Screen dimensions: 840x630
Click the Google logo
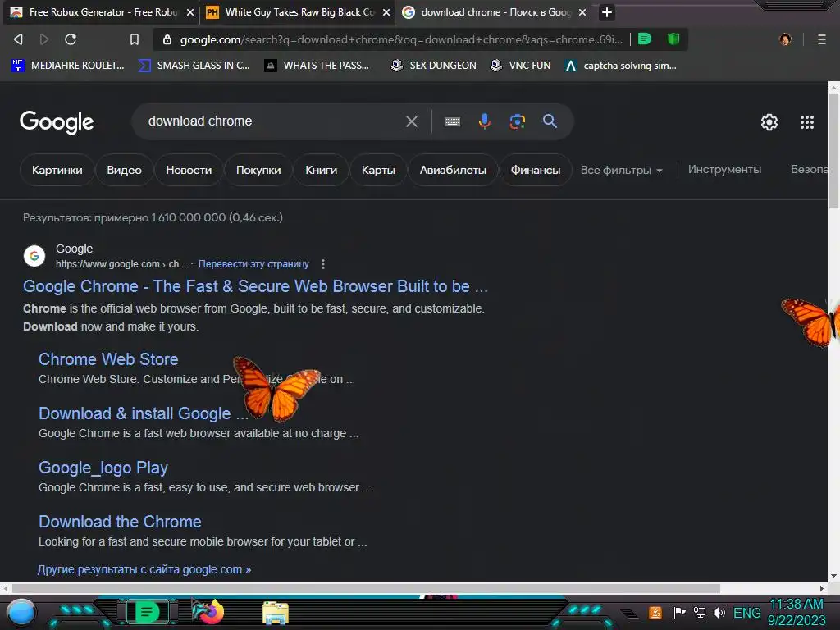click(57, 123)
